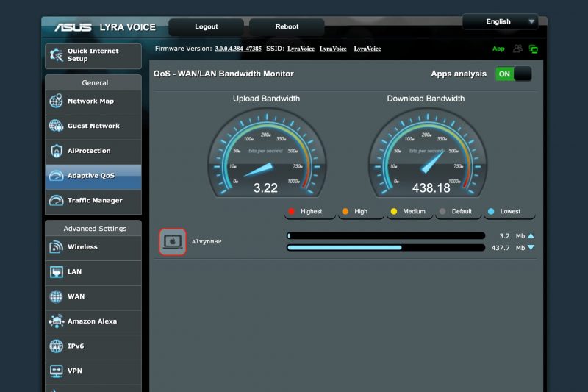This screenshot has width=588, height=392.
Task: Click the green network devices icon
Action: pyautogui.click(x=534, y=49)
